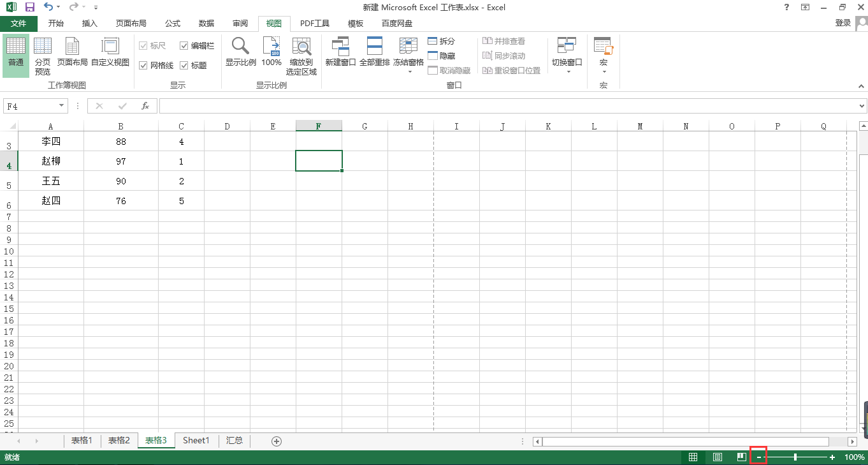The width and height of the screenshot is (868, 465).
Task: Select column header H
Action: [410, 126]
